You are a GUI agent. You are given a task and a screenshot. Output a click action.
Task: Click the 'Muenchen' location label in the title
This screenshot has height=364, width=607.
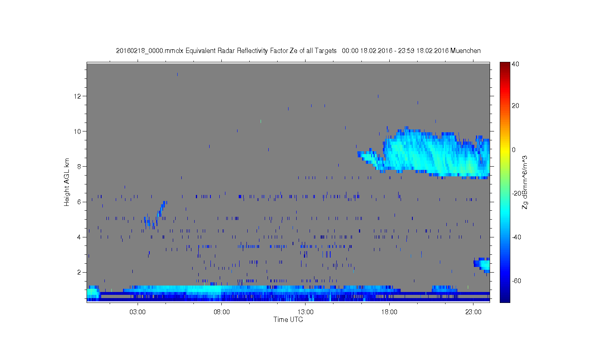465,51
